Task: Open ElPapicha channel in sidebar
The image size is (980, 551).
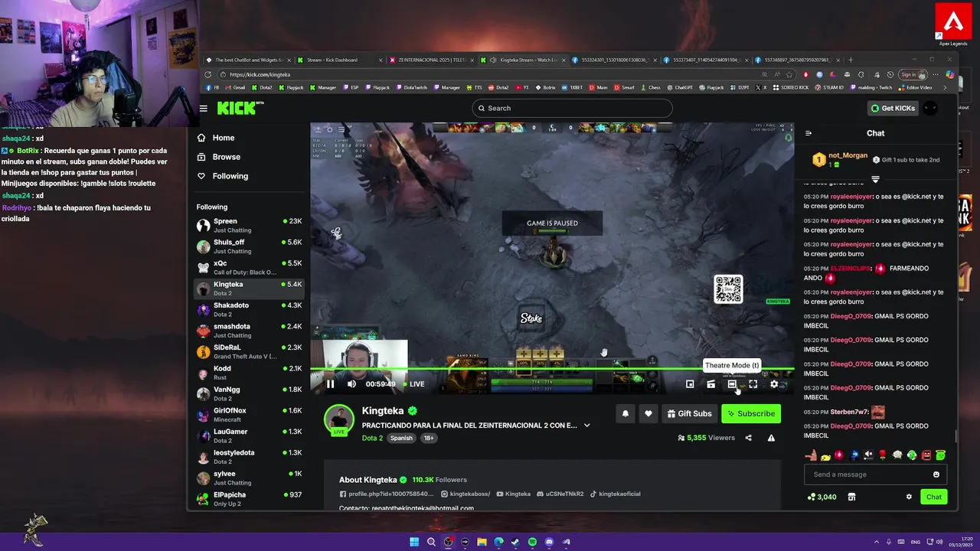Action: pos(250,499)
